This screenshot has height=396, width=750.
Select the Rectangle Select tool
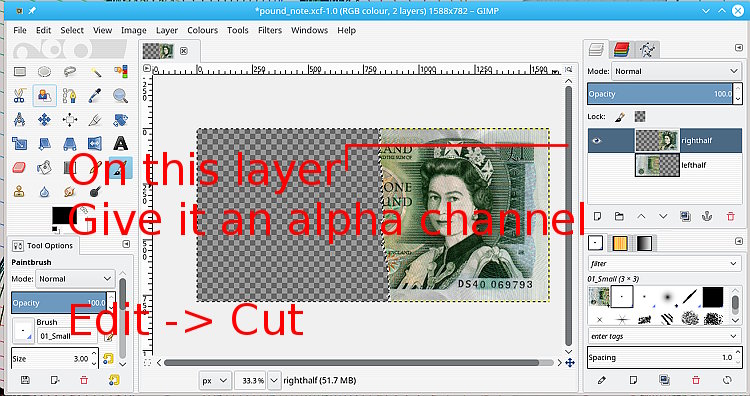click(20, 72)
